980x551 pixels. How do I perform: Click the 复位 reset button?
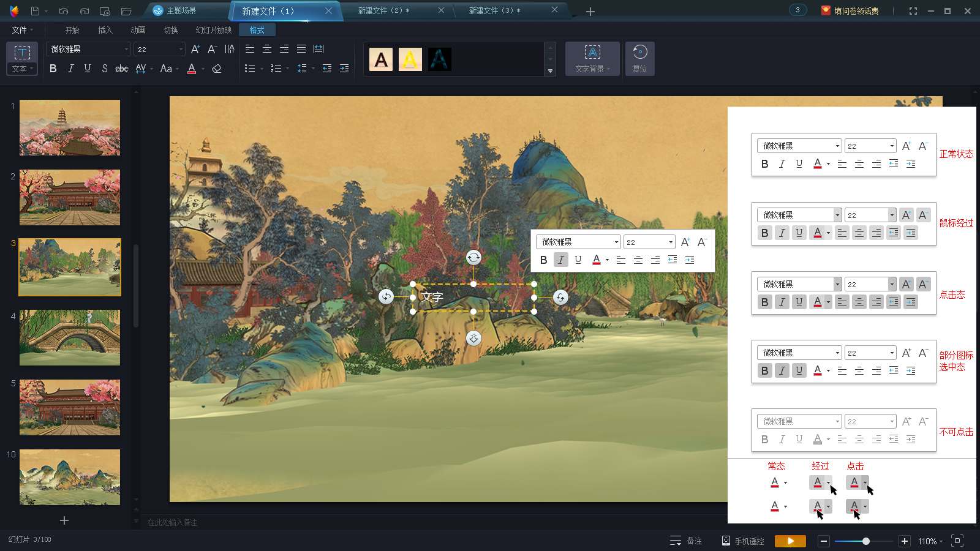point(640,59)
